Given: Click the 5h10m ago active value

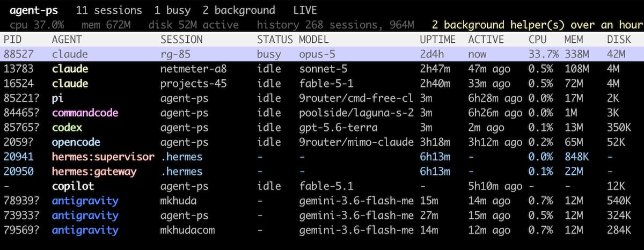Looking at the screenshot, I should coord(495,186).
